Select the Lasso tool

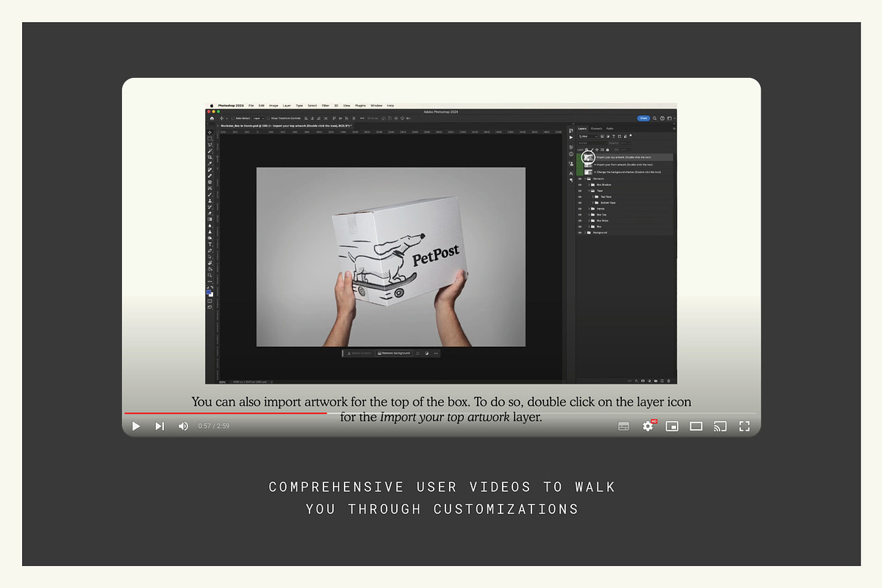pos(209,145)
